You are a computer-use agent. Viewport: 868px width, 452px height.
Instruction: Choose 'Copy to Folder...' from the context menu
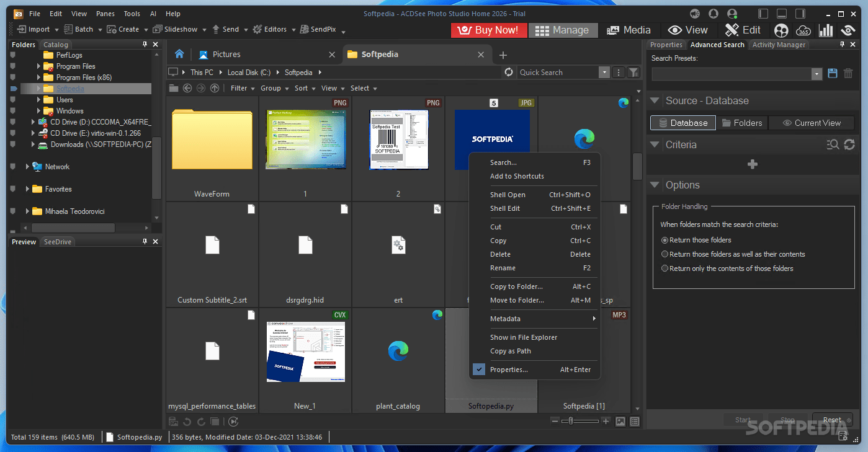tap(517, 286)
